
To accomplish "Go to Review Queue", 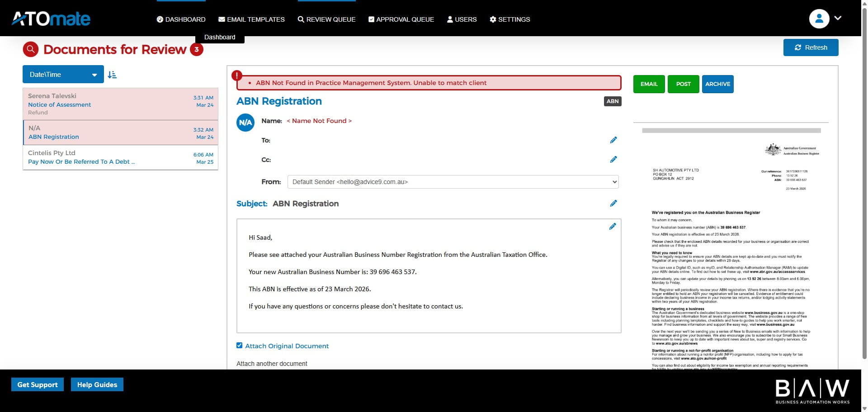I will pyautogui.click(x=326, y=19).
